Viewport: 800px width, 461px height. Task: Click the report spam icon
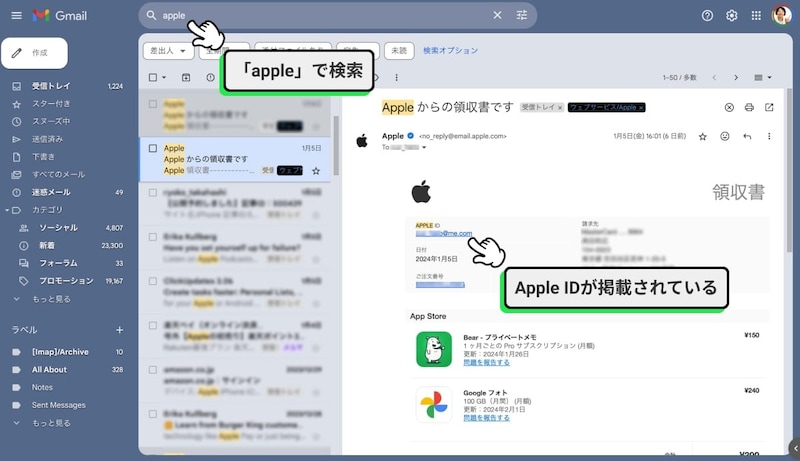[x=210, y=78]
